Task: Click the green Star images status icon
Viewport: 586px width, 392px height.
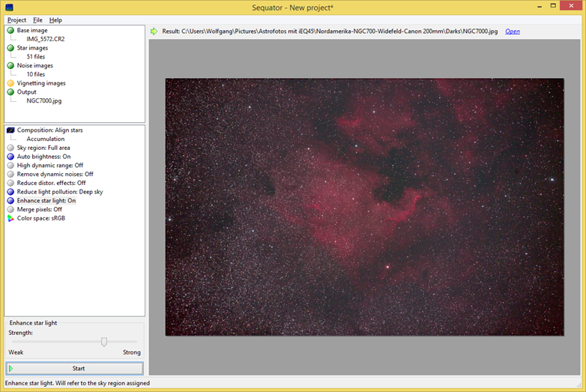Action: [10, 48]
